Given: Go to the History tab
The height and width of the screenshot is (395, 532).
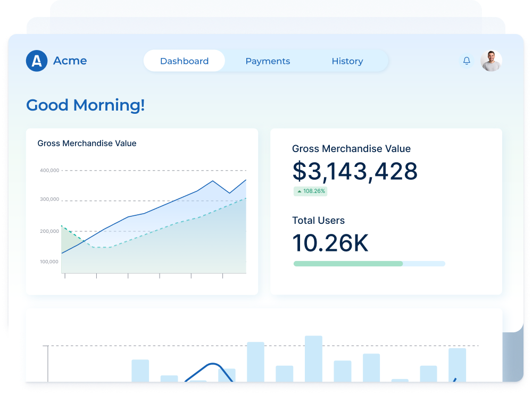Looking at the screenshot, I should [347, 61].
